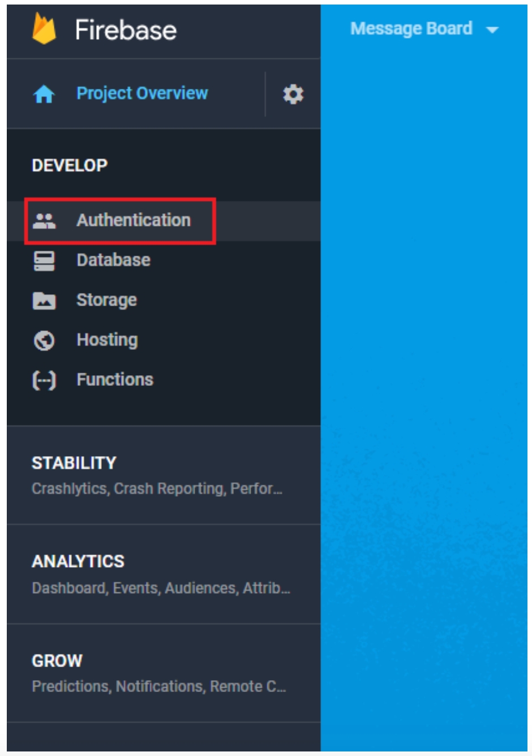This screenshot has width=532, height=756.
Task: Click the Functions brackets icon
Action: 44,380
